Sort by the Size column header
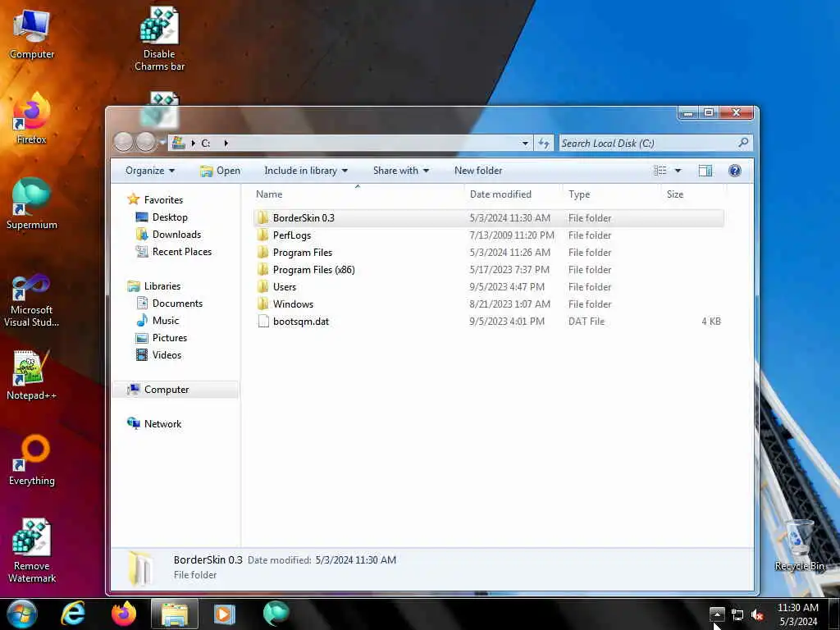The height and width of the screenshot is (630, 840). point(694,194)
